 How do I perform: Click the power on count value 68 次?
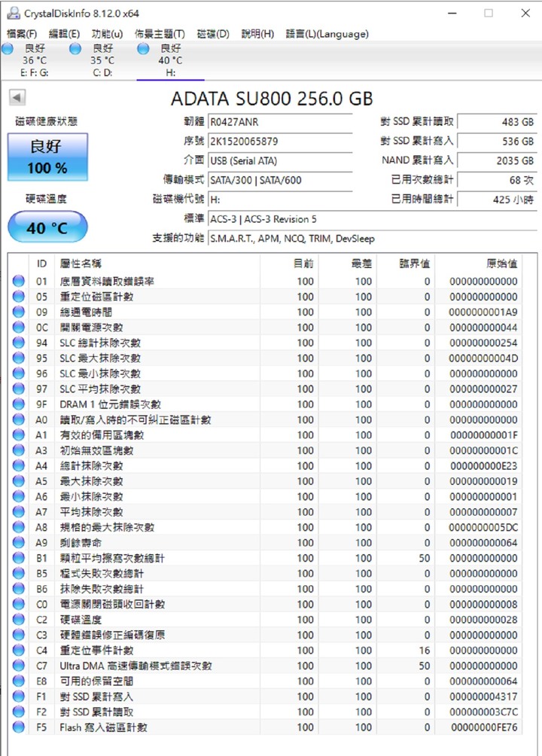click(497, 180)
